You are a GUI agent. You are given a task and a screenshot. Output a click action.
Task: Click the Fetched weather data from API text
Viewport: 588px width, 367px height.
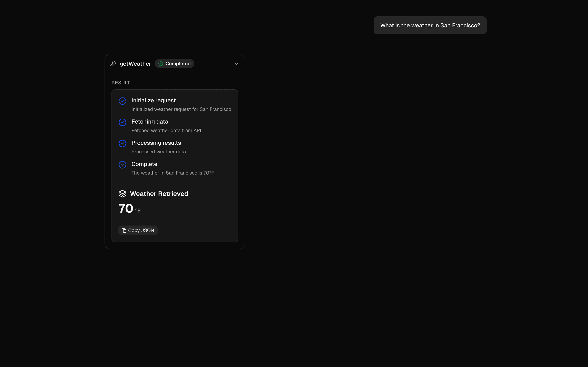pyautogui.click(x=166, y=130)
